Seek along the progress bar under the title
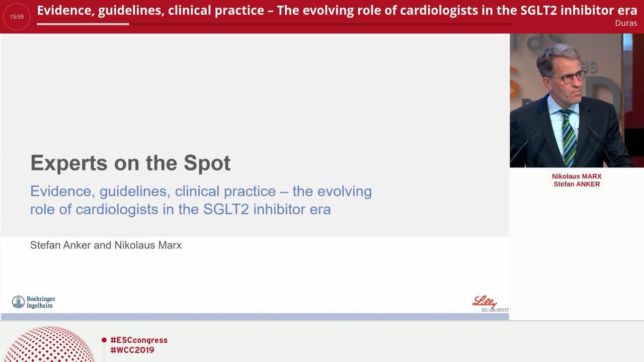This screenshot has height=362, width=644. pos(275,24)
